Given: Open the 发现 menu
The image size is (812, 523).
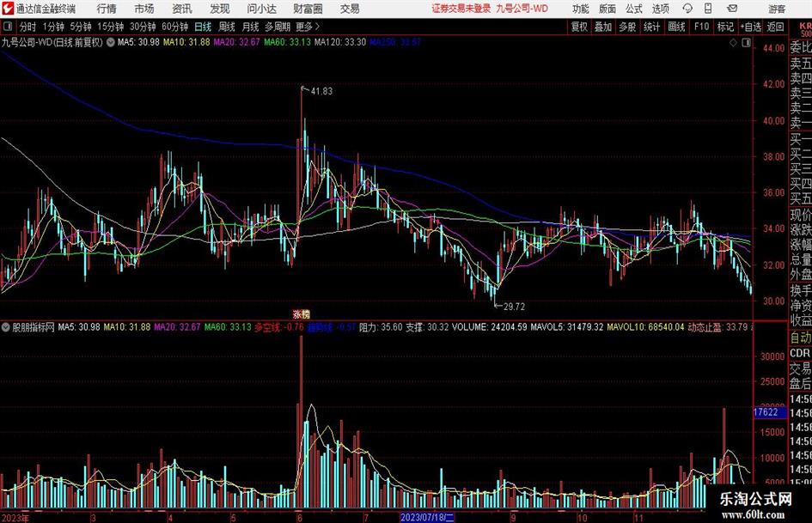Looking at the screenshot, I should click(220, 9).
